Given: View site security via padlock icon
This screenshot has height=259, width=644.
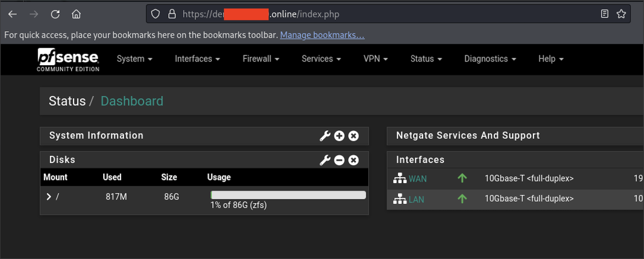Looking at the screenshot, I should click(172, 14).
